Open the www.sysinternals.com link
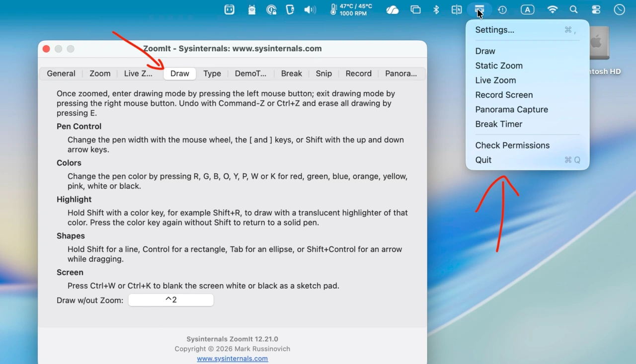This screenshot has width=636, height=364. (x=232, y=359)
